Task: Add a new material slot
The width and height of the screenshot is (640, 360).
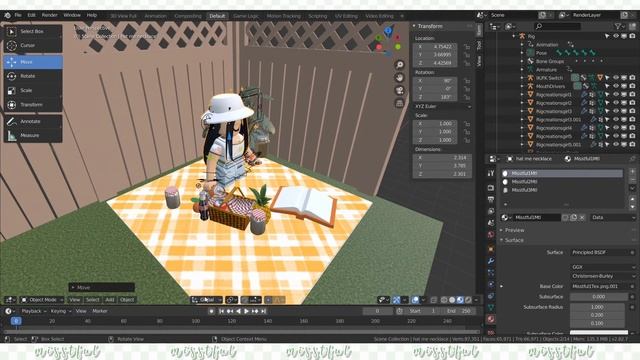Action: pyautogui.click(x=633, y=172)
